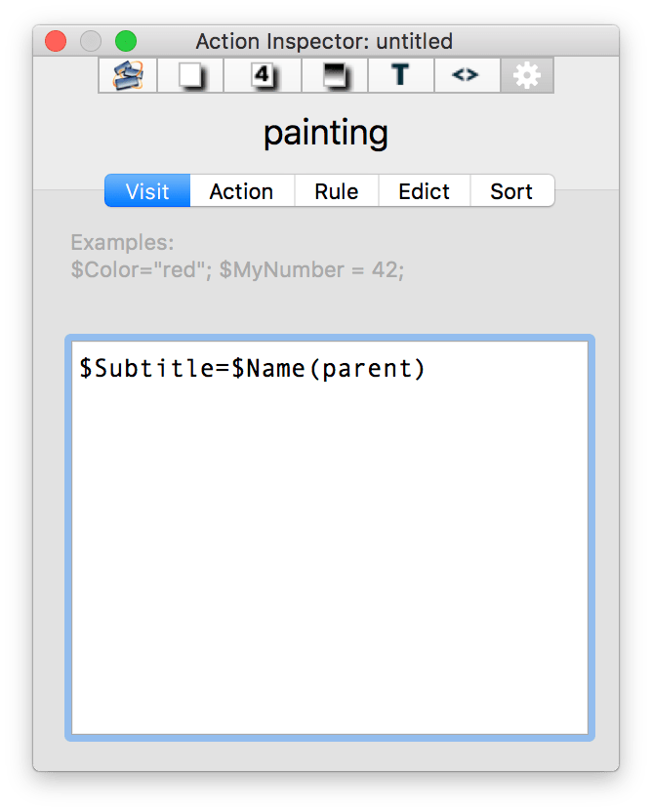Zoom the window with the green button
This screenshot has width=652, height=812.
click(x=125, y=41)
